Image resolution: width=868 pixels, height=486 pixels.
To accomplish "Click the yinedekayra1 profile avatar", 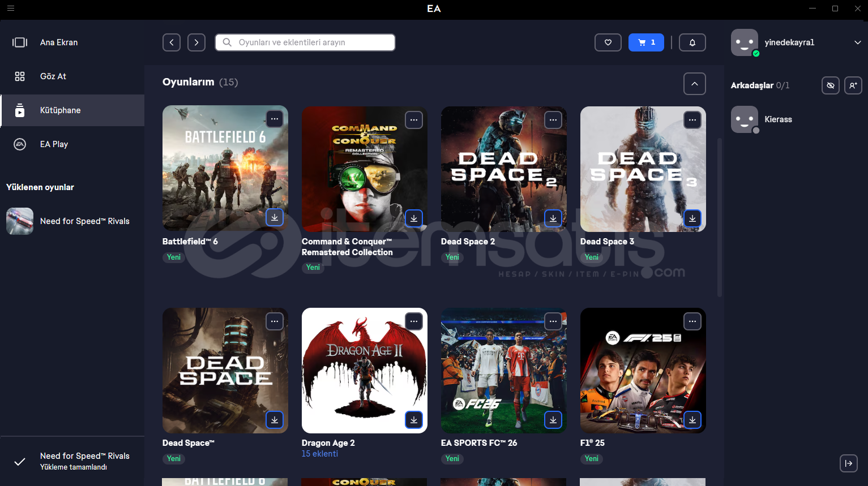I will coord(745,42).
